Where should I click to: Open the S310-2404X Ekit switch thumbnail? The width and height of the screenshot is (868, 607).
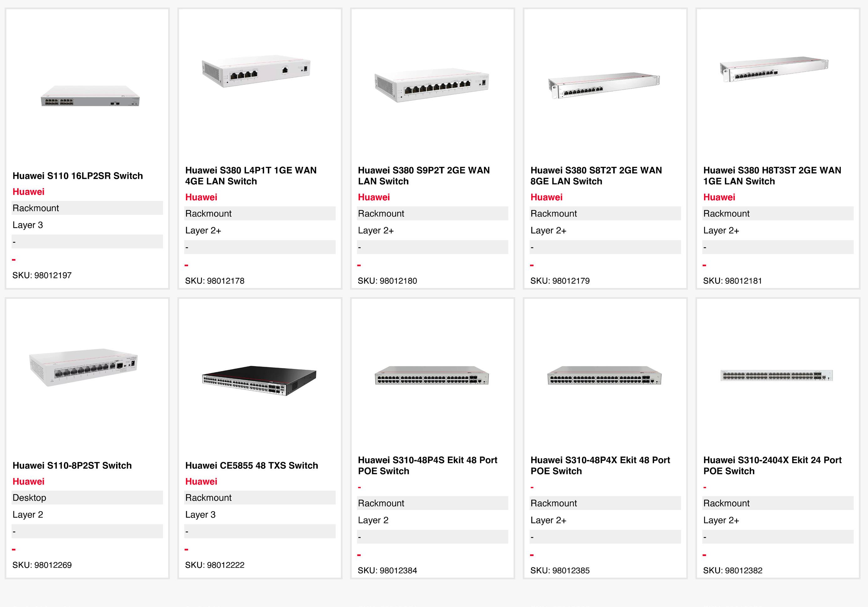(x=777, y=375)
